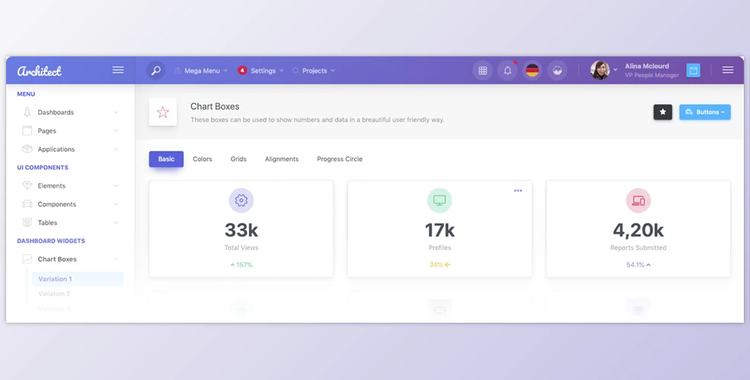Expand the Tables menu chevron
Viewport: 750px width, 380px height.
pyautogui.click(x=116, y=223)
